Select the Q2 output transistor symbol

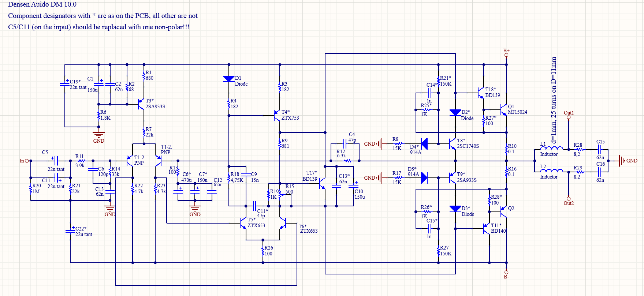point(503,212)
